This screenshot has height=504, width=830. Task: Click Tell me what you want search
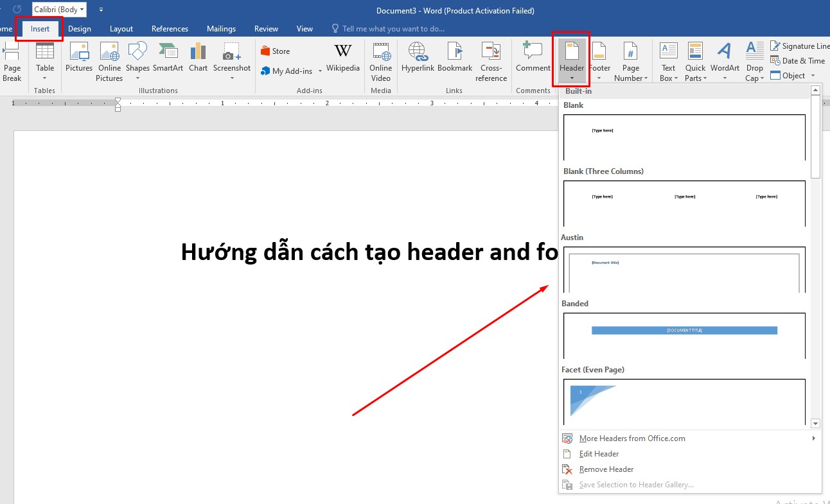[x=387, y=29]
